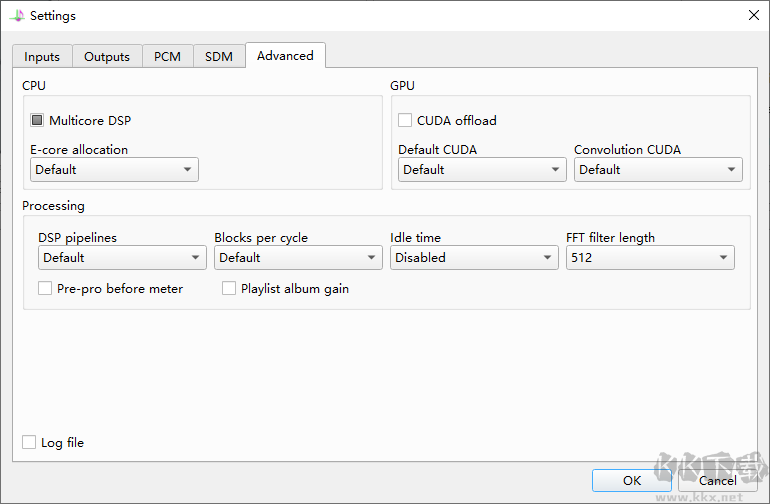Click the Settings app icon in title bar
The image size is (770, 504).
point(17,15)
